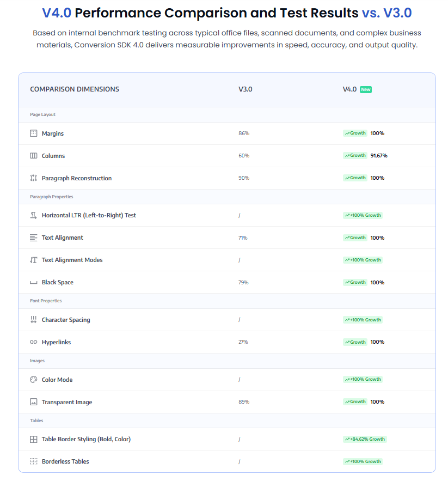Click the 79% Black Space value

[243, 282]
